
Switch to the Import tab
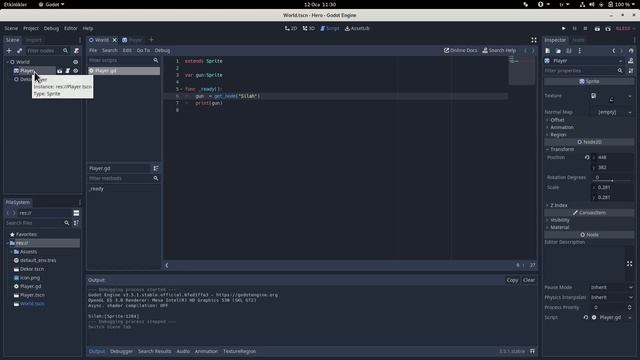click(x=33, y=40)
